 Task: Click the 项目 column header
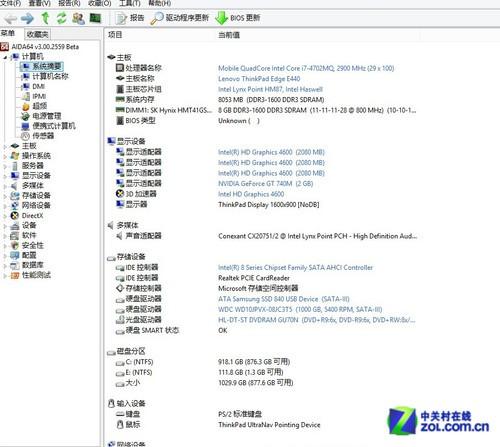pos(115,35)
